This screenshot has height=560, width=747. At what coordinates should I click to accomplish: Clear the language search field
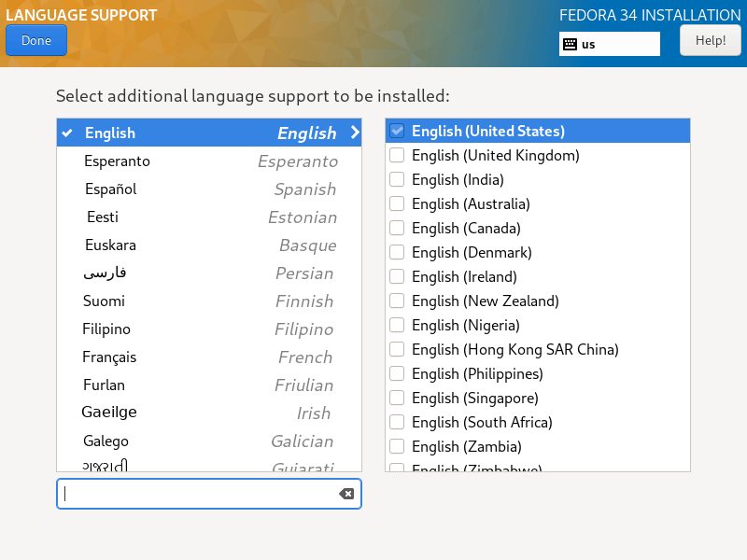pyautogui.click(x=346, y=494)
